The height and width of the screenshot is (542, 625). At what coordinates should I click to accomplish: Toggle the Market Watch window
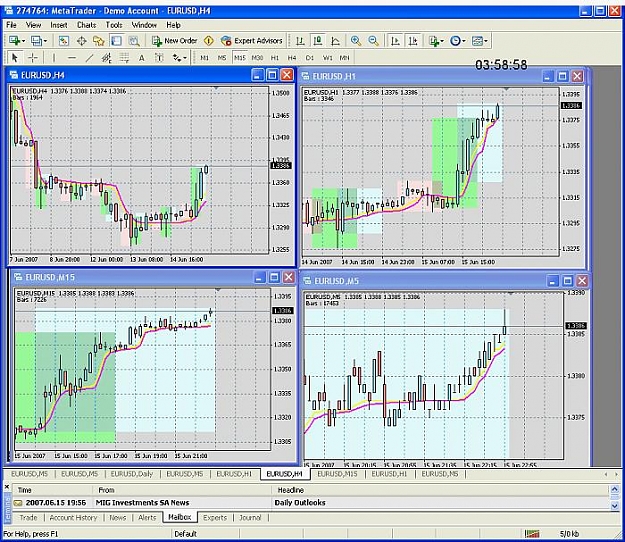tap(64, 41)
